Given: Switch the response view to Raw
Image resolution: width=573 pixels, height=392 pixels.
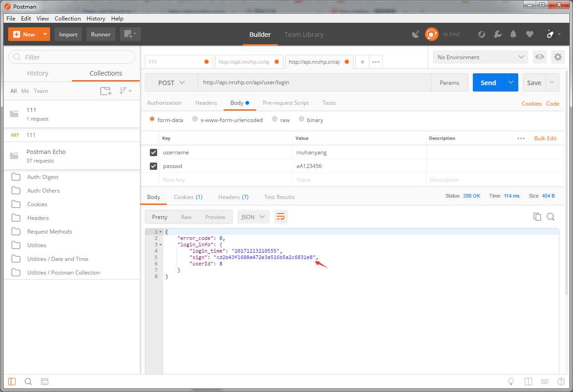Looking at the screenshot, I should point(186,217).
